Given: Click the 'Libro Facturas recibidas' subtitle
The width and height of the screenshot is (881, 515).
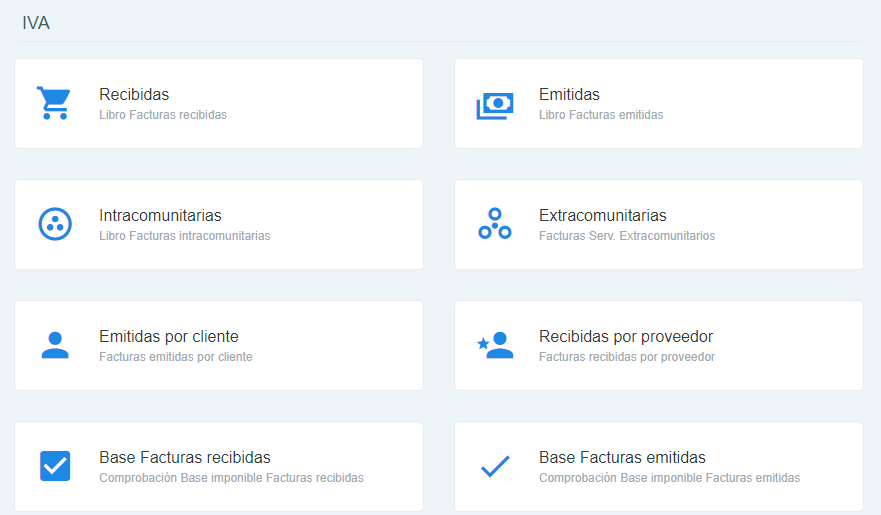Looking at the screenshot, I should (x=163, y=115).
